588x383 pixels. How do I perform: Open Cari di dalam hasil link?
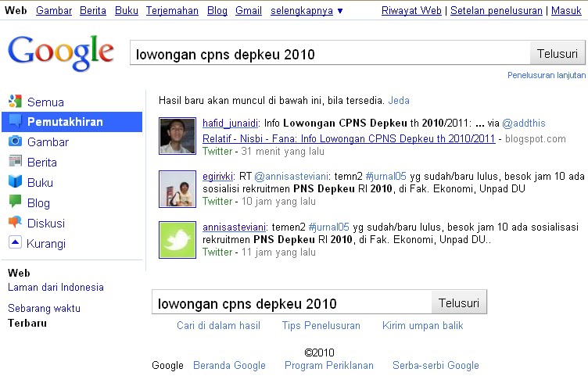pos(218,325)
